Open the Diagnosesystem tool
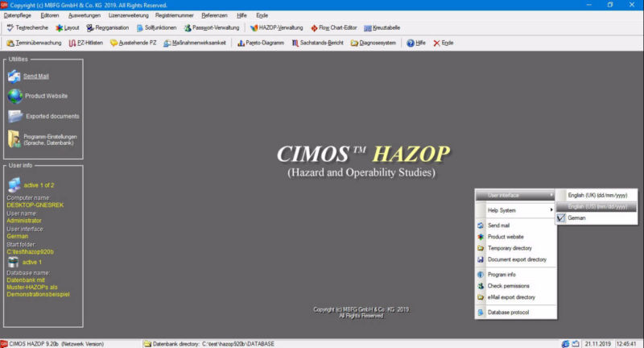Screen dimensions: 644x348 point(374,43)
